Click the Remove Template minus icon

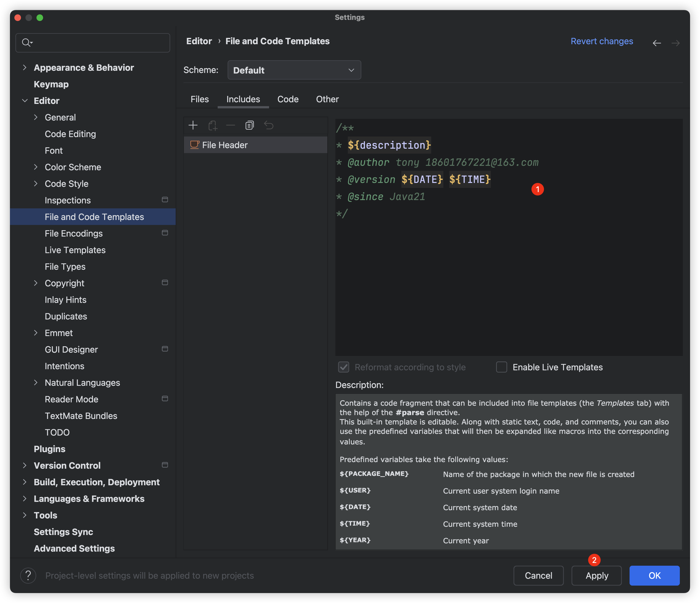(x=231, y=125)
